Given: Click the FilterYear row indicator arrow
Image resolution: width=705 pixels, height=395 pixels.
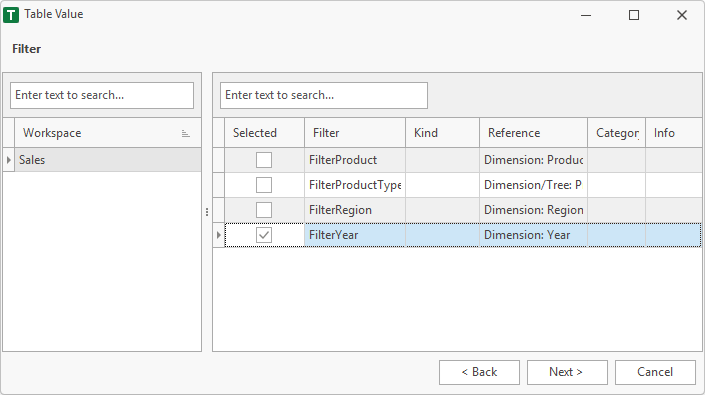Looking at the screenshot, I should point(219,235).
